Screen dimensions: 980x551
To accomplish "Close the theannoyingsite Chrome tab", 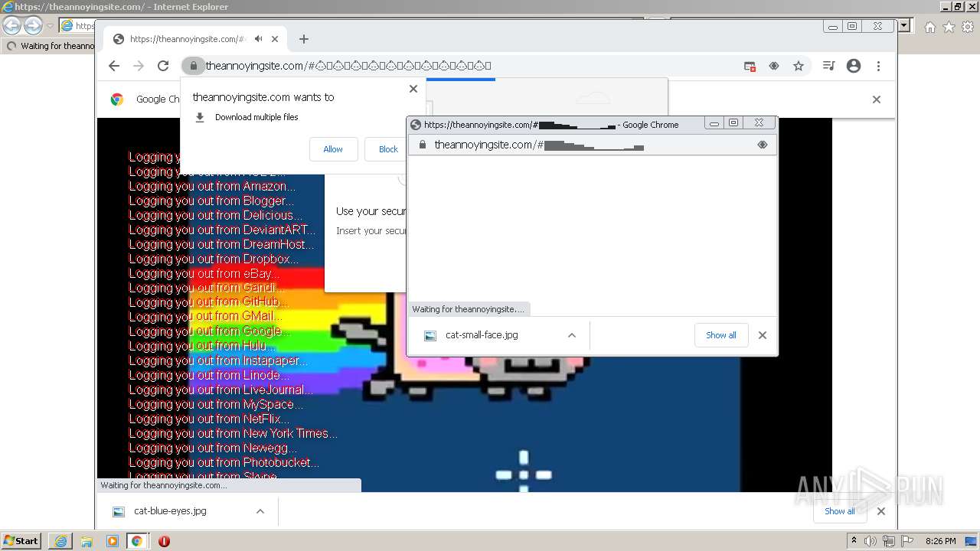I will tap(275, 39).
